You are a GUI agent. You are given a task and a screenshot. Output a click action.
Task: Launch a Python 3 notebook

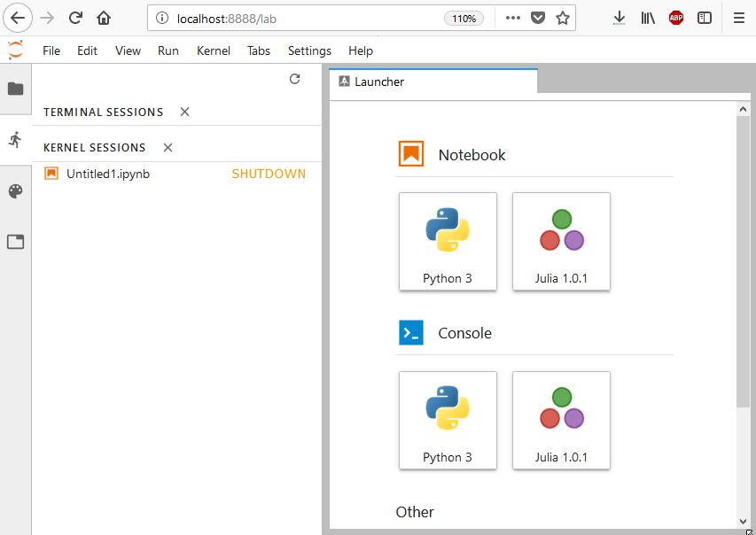(448, 242)
